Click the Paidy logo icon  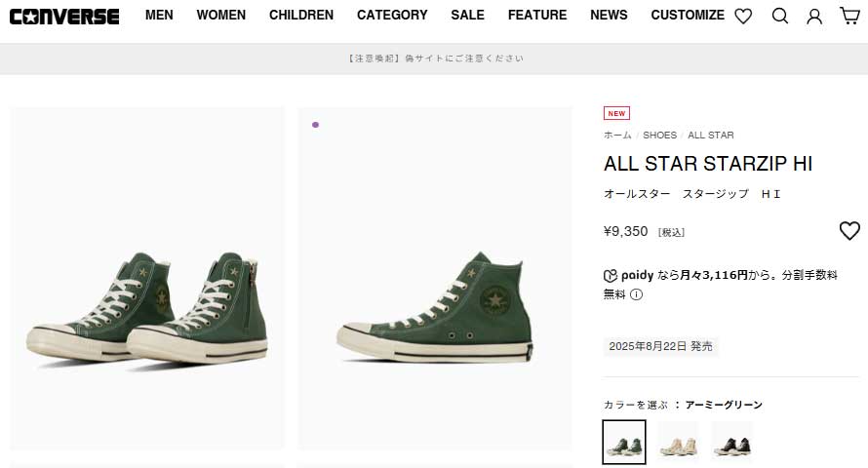611,275
